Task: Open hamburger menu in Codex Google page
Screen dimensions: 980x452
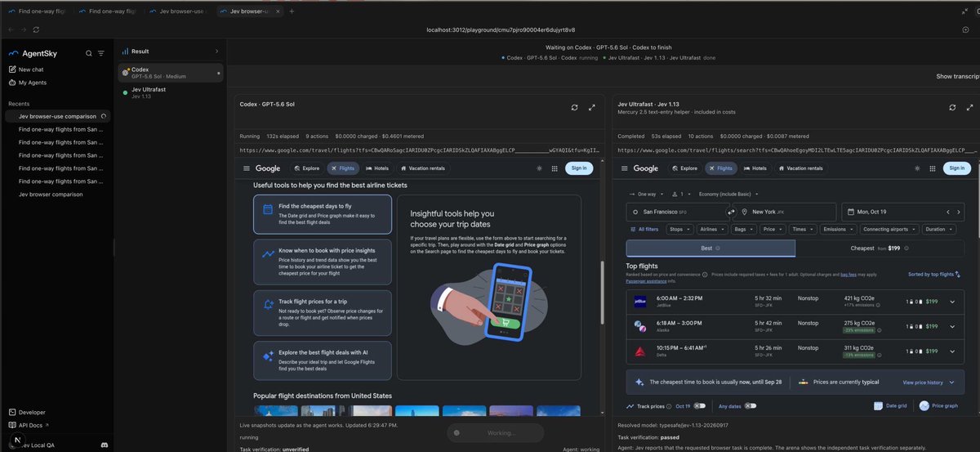Action: click(x=247, y=168)
